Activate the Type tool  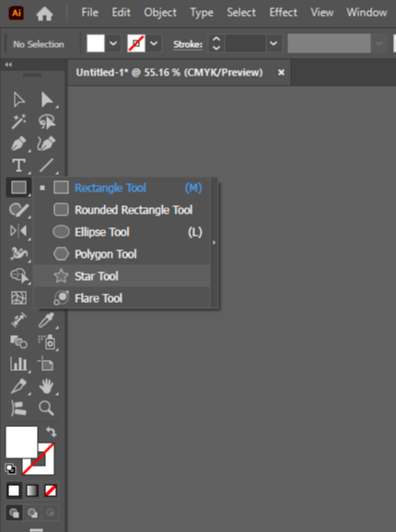[x=18, y=166]
